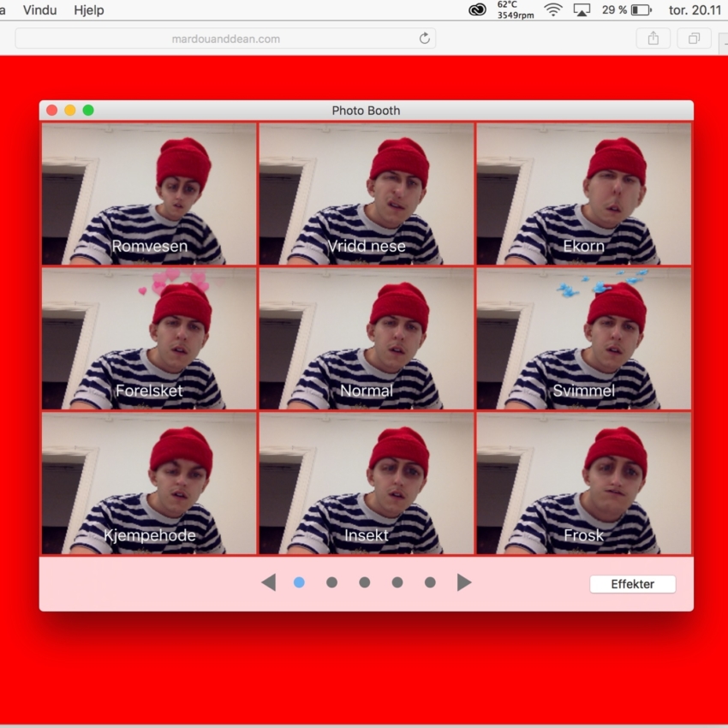The width and height of the screenshot is (728, 728).
Task: Select the Frosk effect thumbnail
Action: [583, 483]
